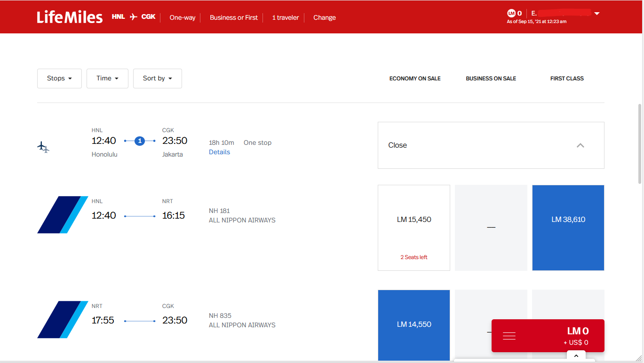
Task: Open the flight Details link
Action: click(x=219, y=152)
